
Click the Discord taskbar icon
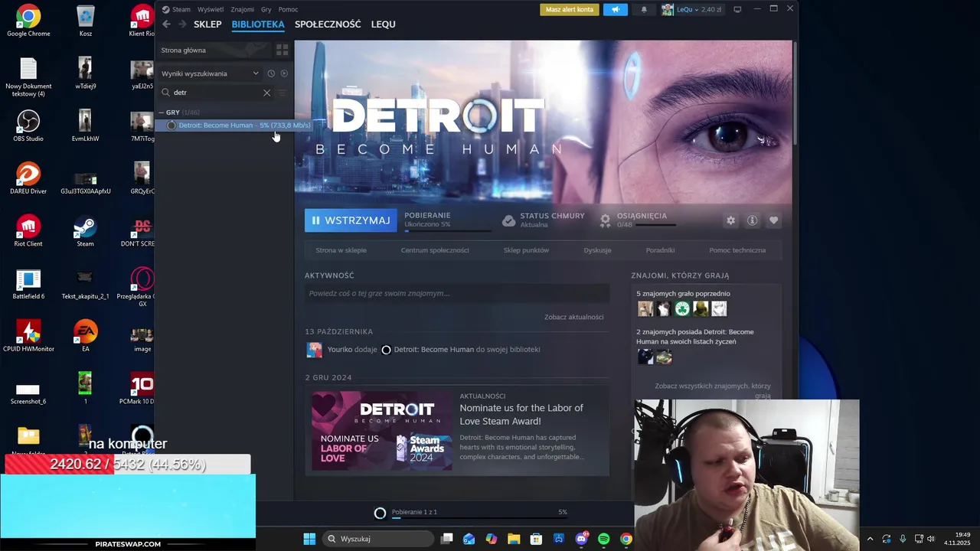581,539
